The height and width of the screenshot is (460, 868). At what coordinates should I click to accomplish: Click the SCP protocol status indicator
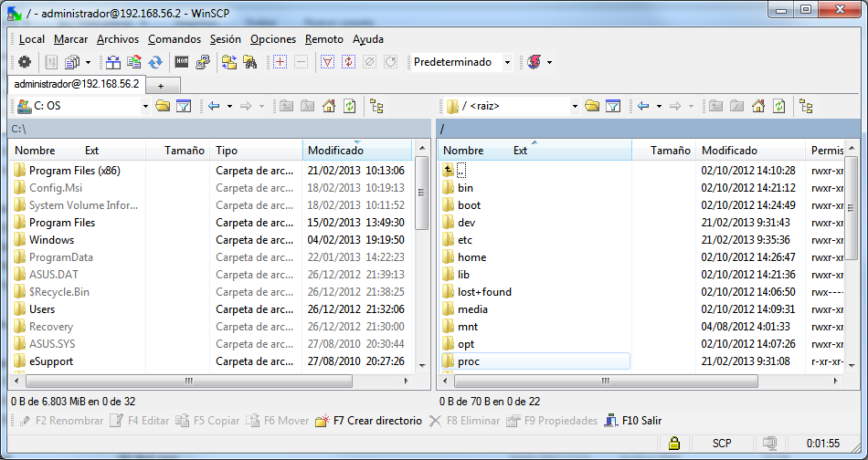pos(721,444)
